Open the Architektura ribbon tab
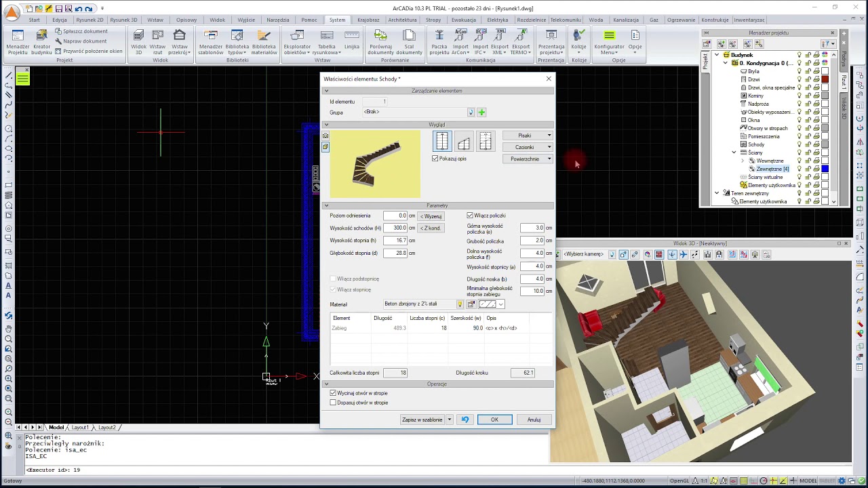 (402, 20)
